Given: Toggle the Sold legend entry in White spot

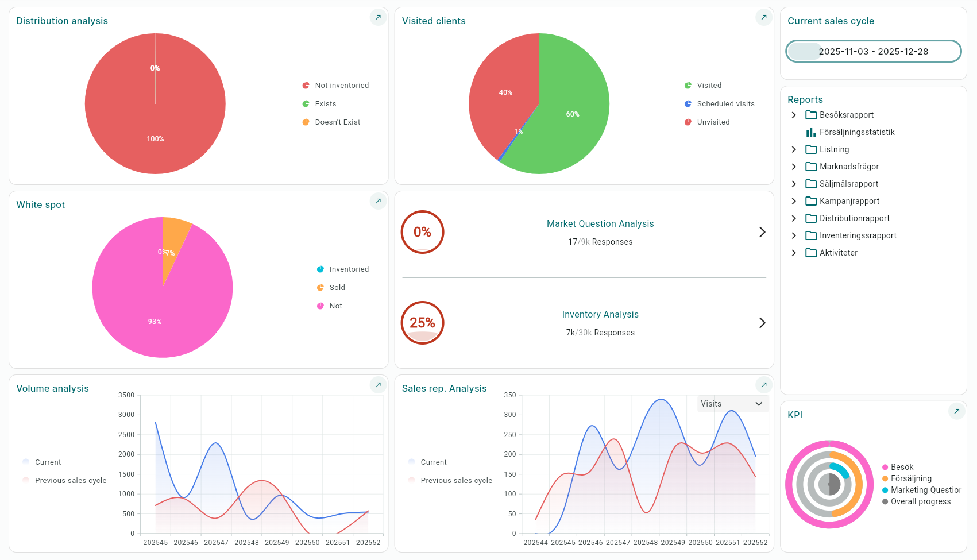Looking at the screenshot, I should [x=331, y=288].
